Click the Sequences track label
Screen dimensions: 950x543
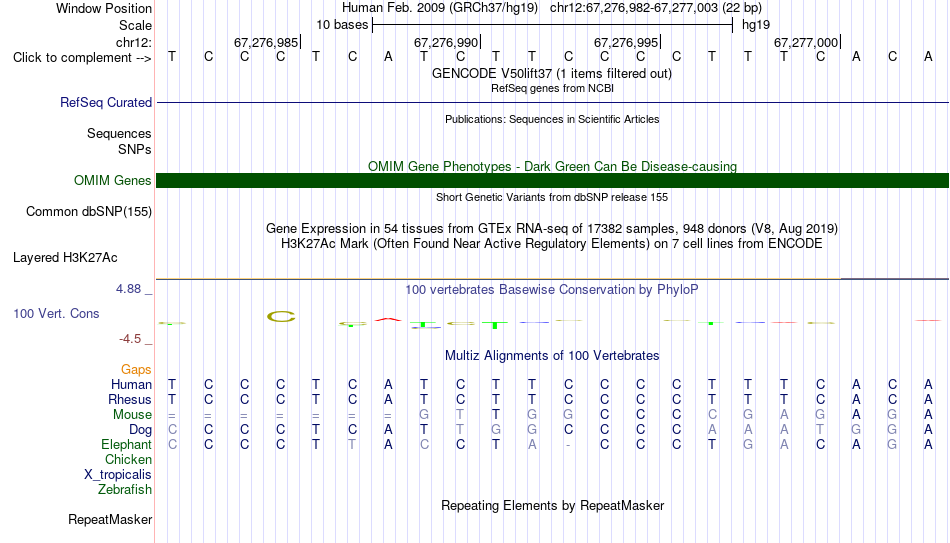point(119,133)
